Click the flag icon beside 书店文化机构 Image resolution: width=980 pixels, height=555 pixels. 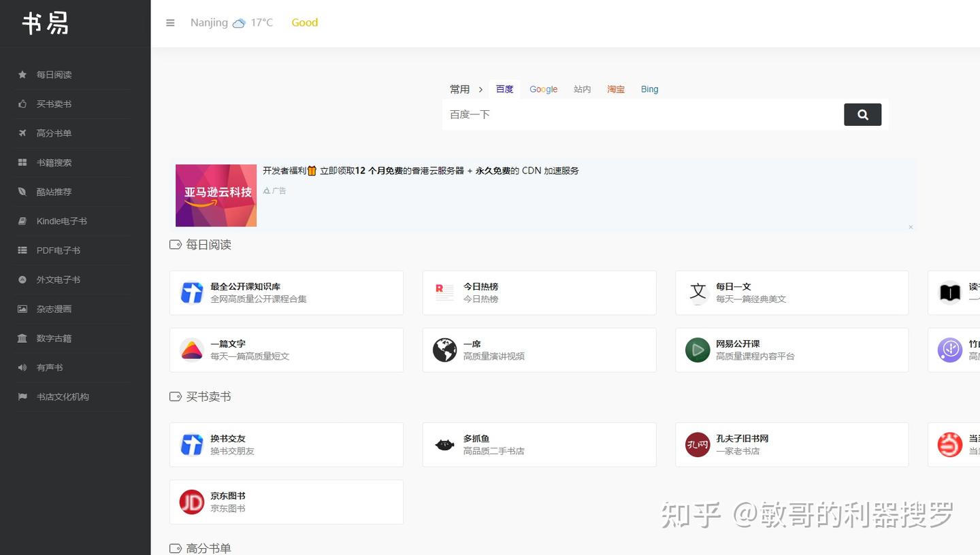[x=22, y=397]
